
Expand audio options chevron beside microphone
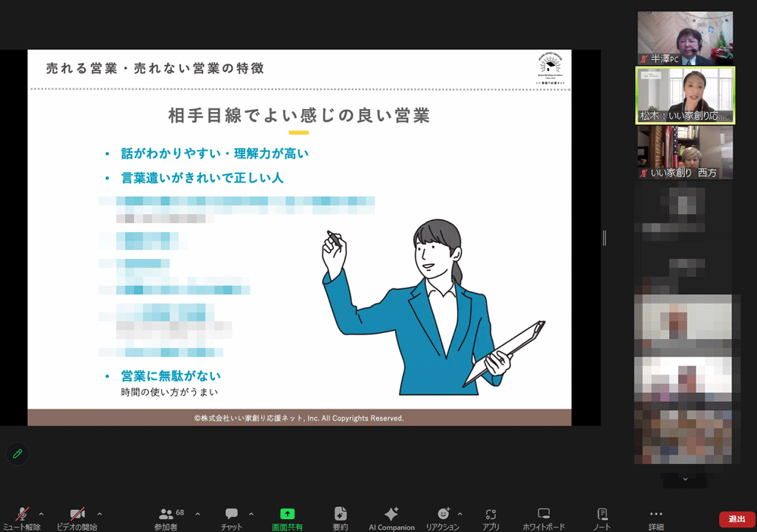[42, 513]
